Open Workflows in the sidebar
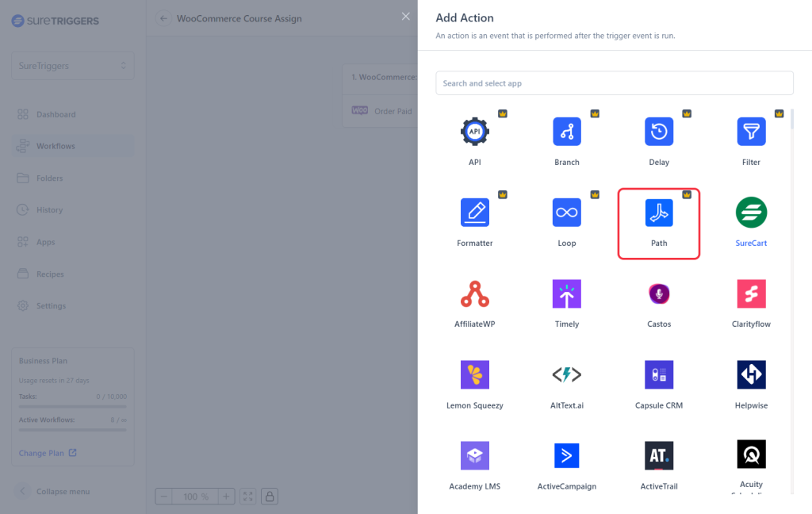 (x=56, y=146)
